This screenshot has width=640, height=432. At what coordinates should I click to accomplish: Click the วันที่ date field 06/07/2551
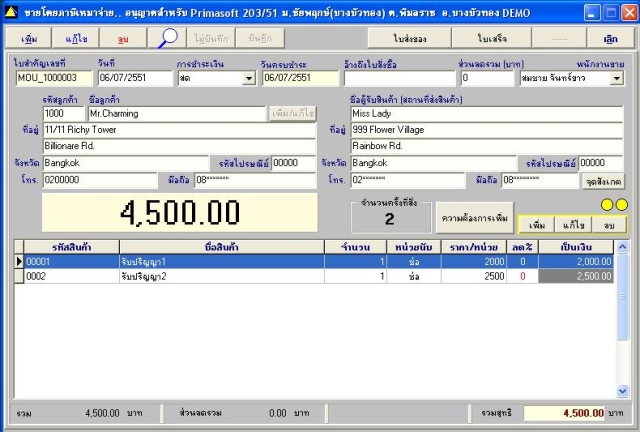pos(135,78)
